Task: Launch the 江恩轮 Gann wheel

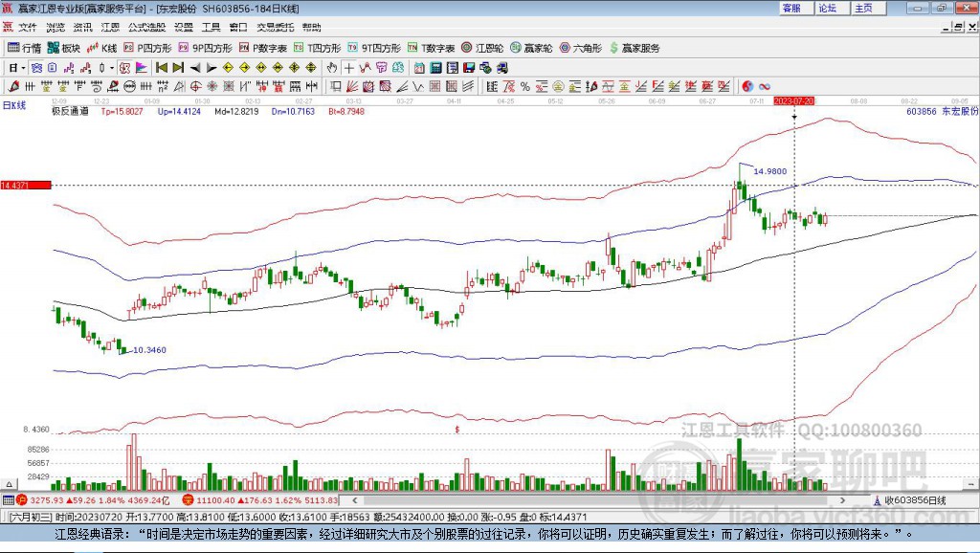Action: click(x=482, y=48)
